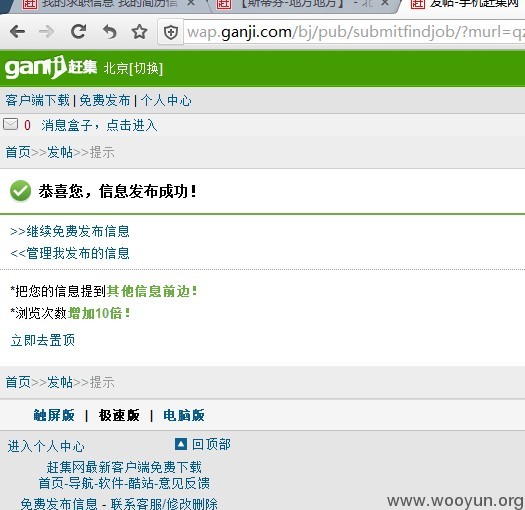The width and height of the screenshot is (525, 510).
Task: Click the 恭喜您，信息发布成功! heading
Action: pos(118,191)
